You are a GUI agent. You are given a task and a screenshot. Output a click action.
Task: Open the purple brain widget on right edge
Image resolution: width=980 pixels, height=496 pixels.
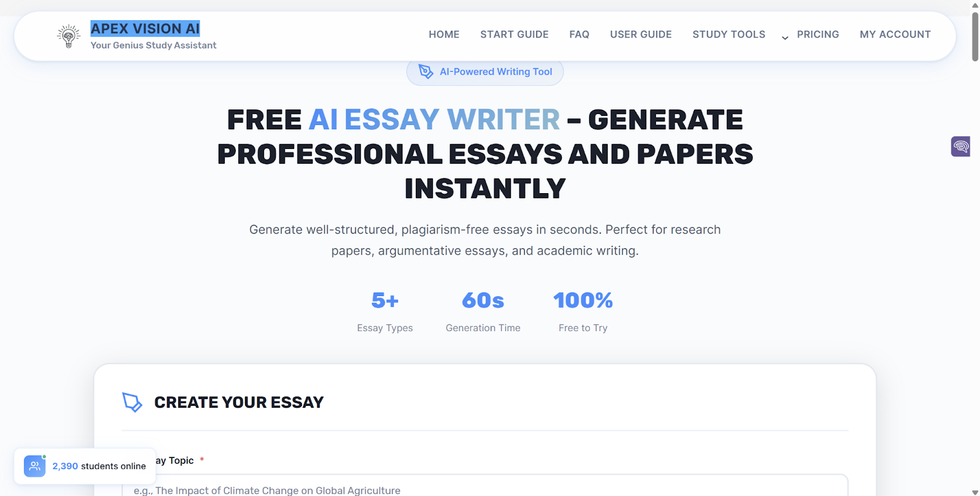[x=960, y=147]
